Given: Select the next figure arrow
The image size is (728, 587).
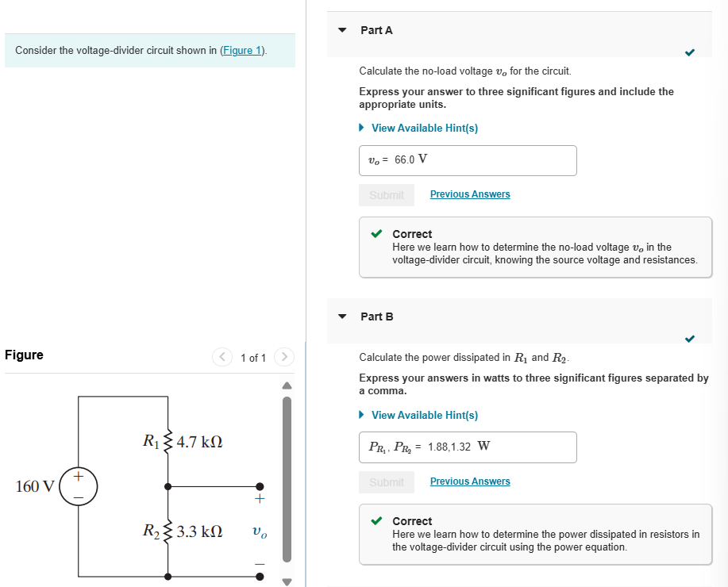Looking at the screenshot, I should [x=283, y=357].
